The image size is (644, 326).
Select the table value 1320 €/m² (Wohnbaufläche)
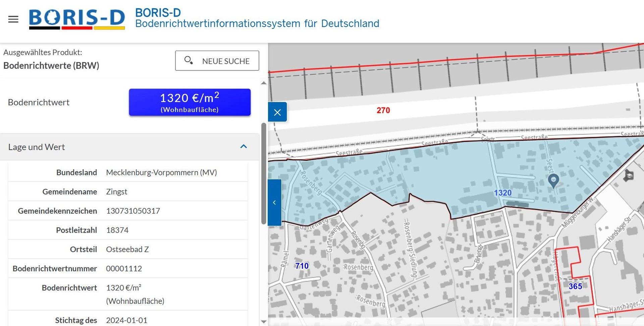(135, 294)
